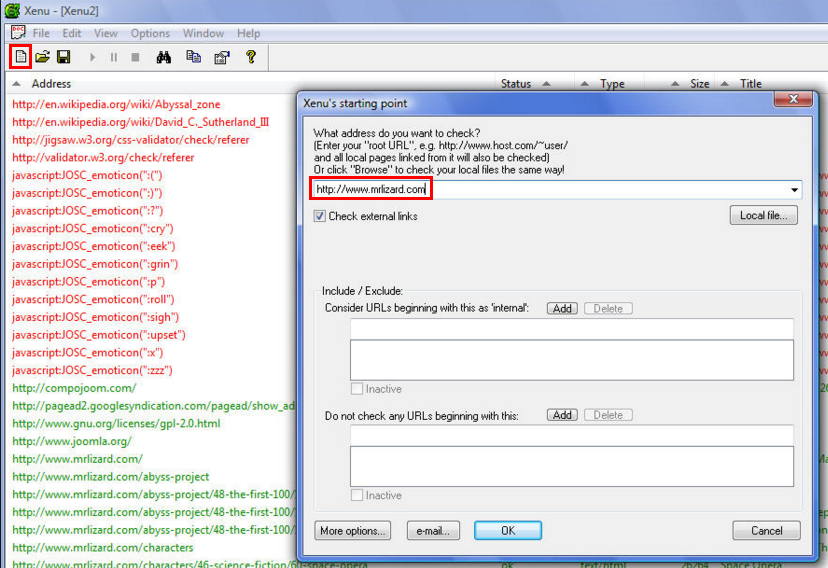Open the Help menu
Viewport: 828px width, 568px height.
click(x=248, y=33)
